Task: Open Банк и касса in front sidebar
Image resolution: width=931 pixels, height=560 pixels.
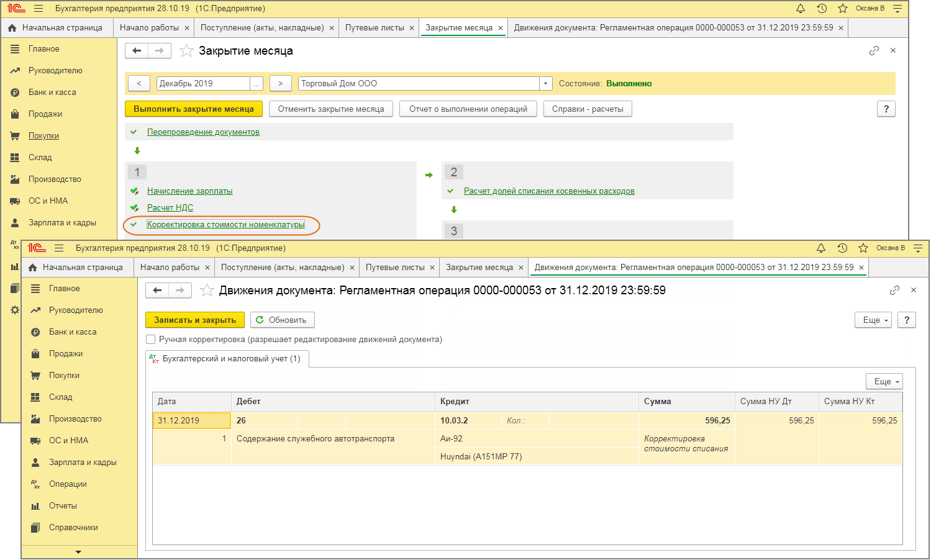Action: 73,332
